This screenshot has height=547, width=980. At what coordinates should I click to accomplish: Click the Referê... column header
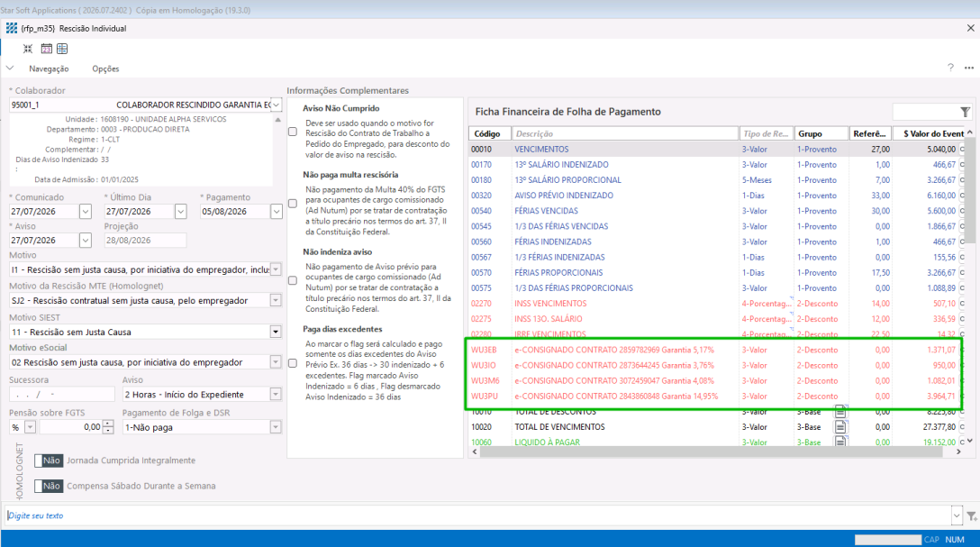pos(871,133)
